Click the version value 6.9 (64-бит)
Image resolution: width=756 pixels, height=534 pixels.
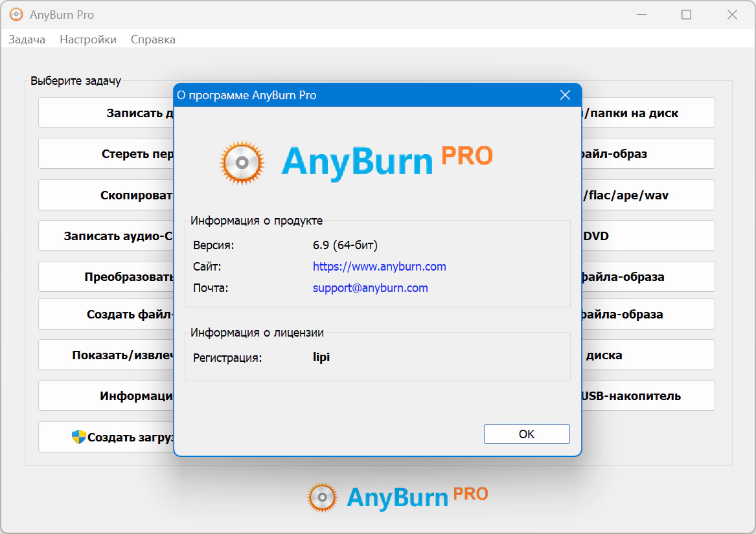coord(345,245)
